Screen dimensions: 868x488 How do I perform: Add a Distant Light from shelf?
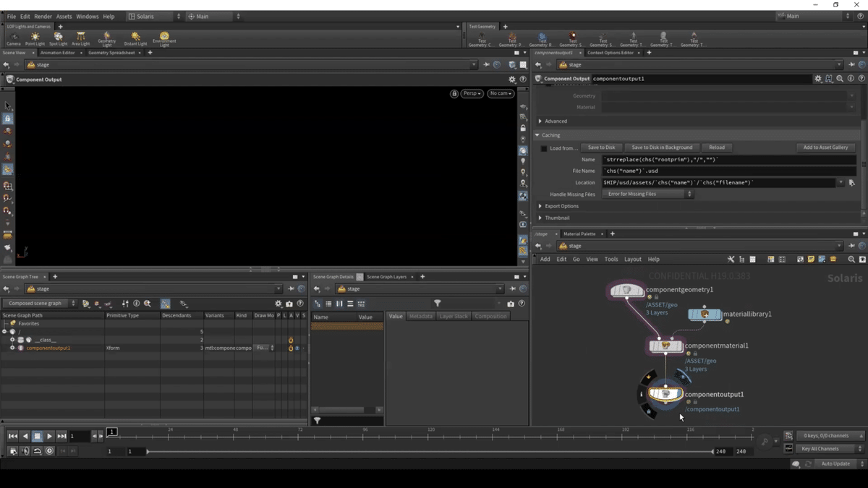click(135, 38)
